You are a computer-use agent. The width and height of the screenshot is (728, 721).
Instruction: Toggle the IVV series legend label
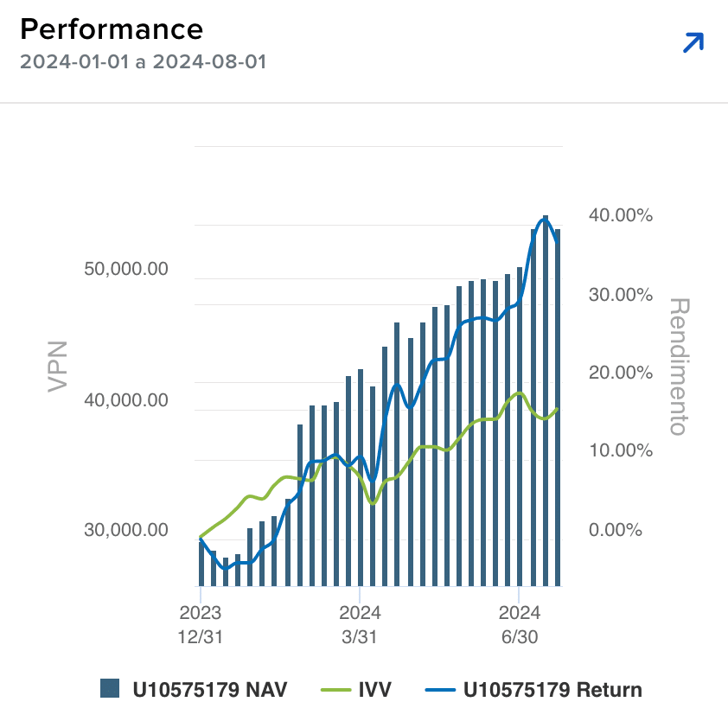[x=374, y=689]
